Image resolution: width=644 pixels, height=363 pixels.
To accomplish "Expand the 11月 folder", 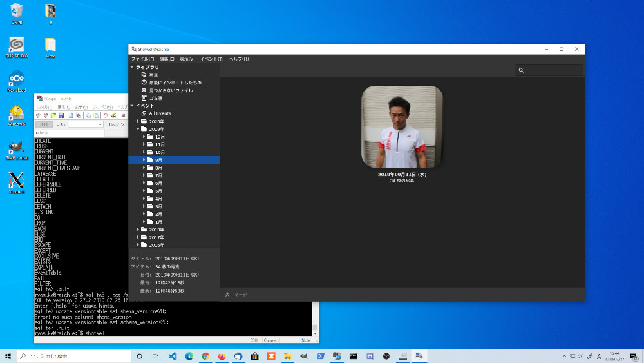I will [x=144, y=144].
